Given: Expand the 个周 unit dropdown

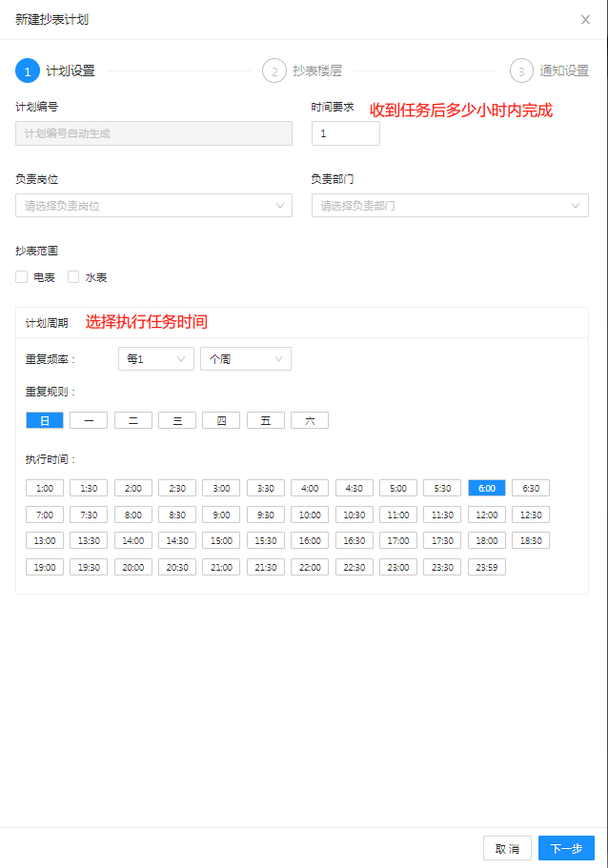Looking at the screenshot, I should pyautogui.click(x=245, y=359).
